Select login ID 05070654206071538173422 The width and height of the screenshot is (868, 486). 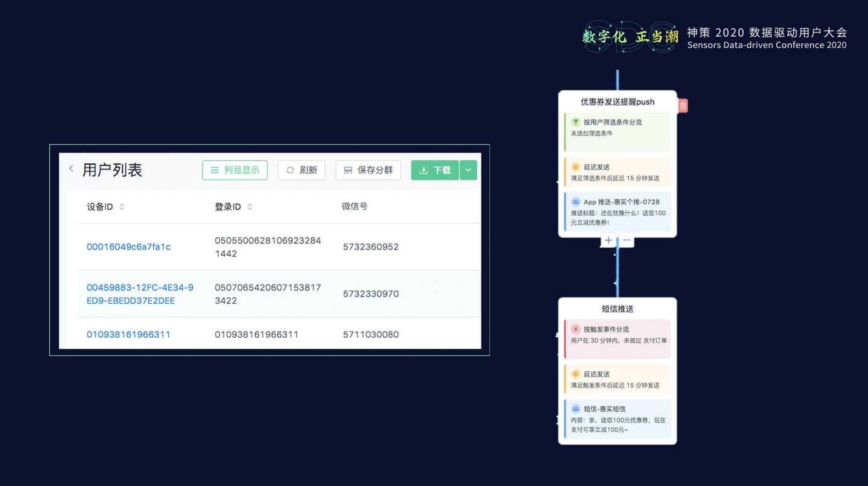coord(268,294)
